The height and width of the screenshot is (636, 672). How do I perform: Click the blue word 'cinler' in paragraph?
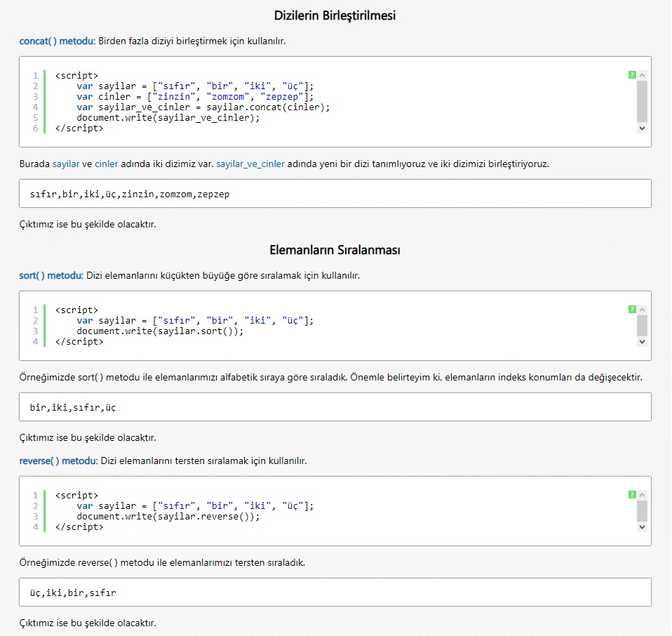pyautogui.click(x=107, y=164)
